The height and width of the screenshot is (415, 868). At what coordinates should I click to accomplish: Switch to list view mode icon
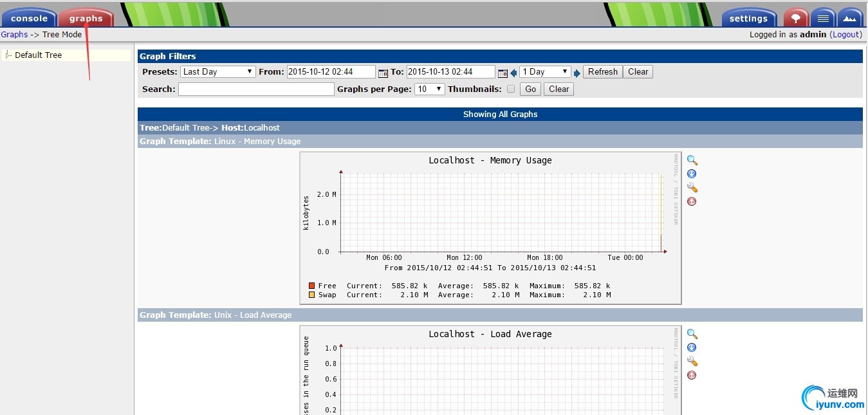pos(823,18)
